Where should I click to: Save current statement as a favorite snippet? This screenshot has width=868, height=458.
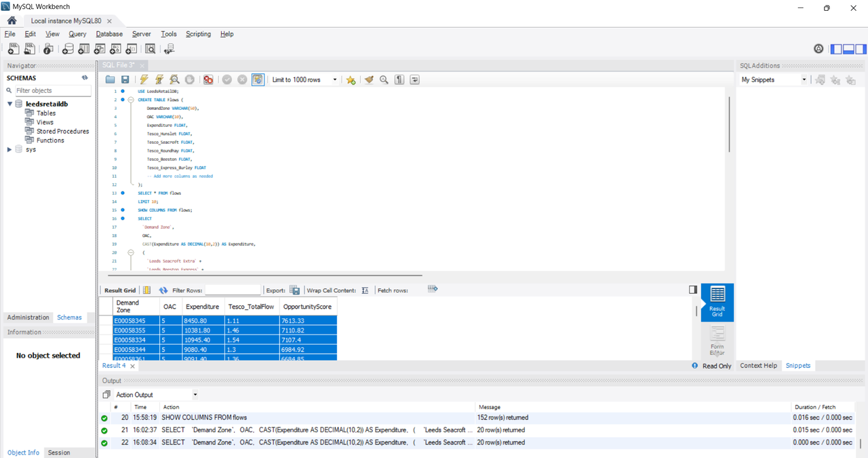[x=351, y=79]
